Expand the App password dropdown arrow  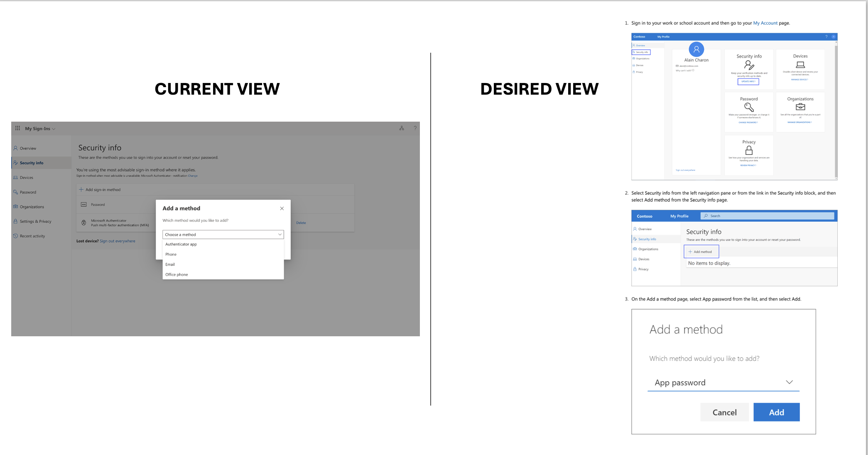[x=789, y=382]
